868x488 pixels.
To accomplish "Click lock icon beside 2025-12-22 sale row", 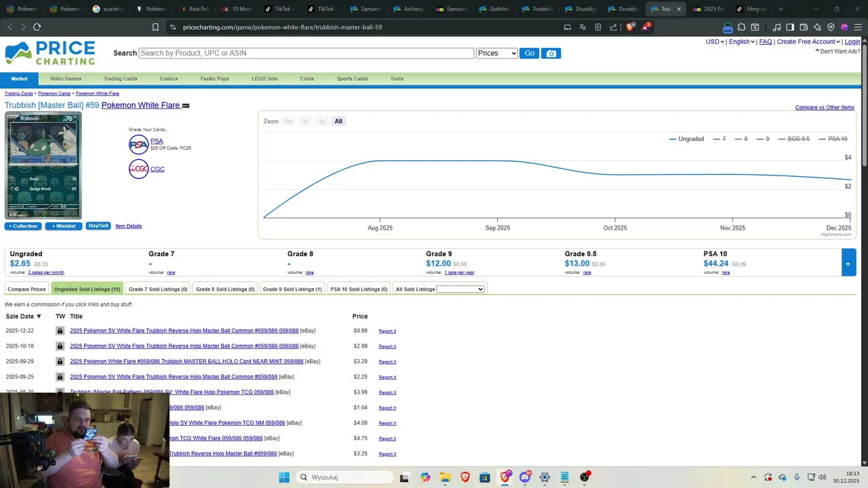I will [60, 331].
